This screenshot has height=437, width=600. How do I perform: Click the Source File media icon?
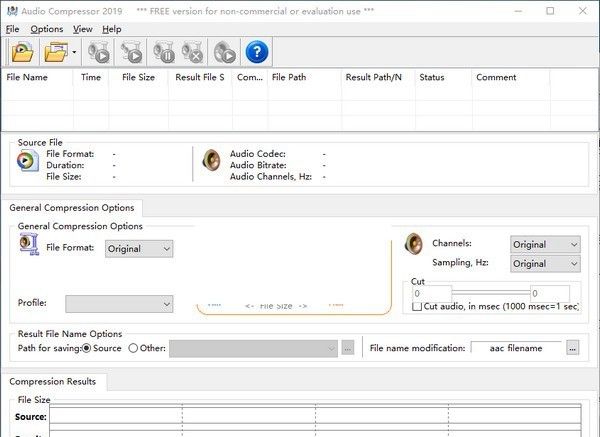point(28,160)
